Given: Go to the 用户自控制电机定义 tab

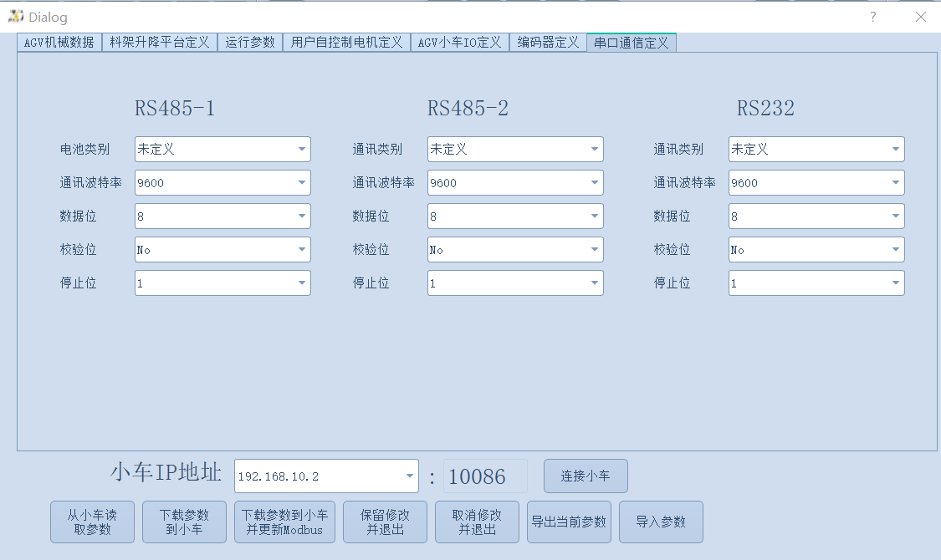Looking at the screenshot, I should [347, 43].
